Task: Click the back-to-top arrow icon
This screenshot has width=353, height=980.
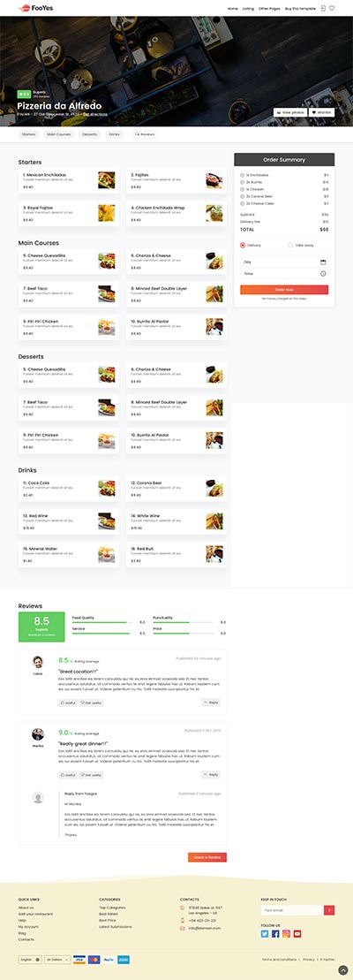Action: pos(343,970)
